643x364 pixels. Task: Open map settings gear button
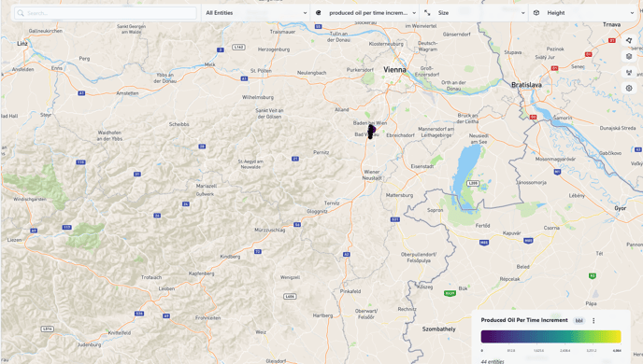click(629, 88)
